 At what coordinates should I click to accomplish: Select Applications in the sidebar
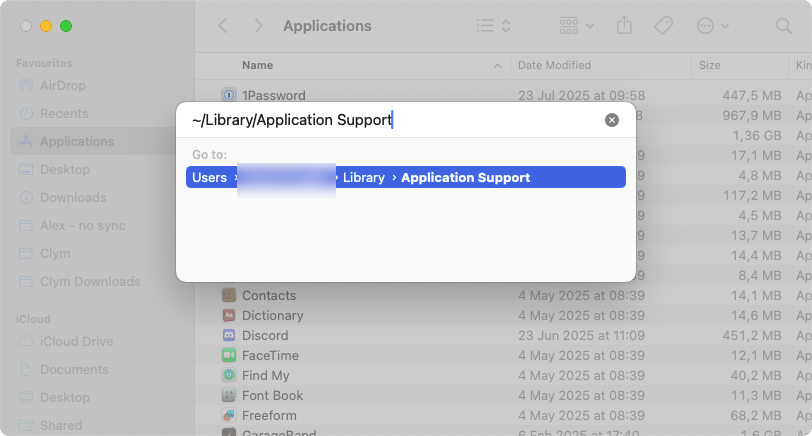[x=93, y=141]
